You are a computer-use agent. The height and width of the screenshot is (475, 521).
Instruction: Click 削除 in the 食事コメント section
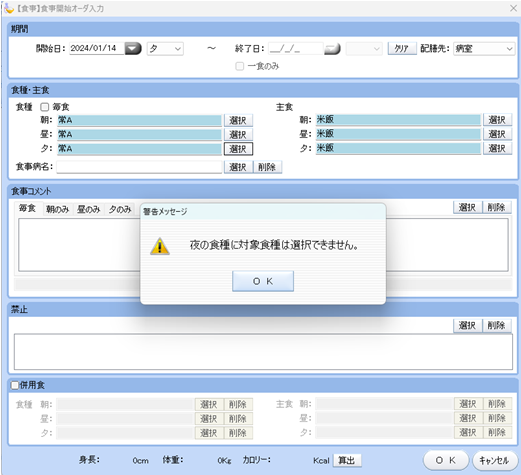(496, 207)
